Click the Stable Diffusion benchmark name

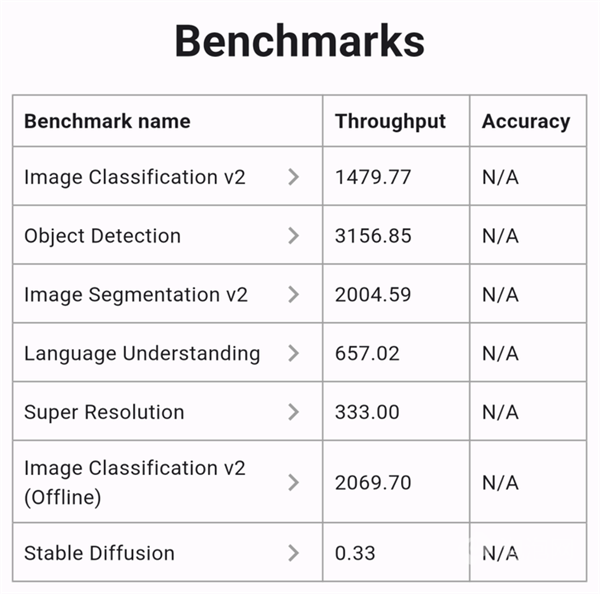[x=99, y=553]
